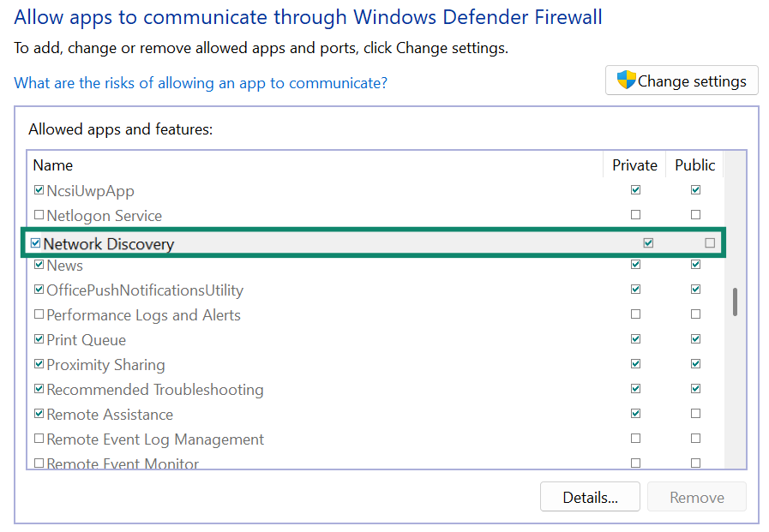Viewport: 769px width, 532px height.
Task: Disable Print Queue's Public checkbox
Action: click(x=695, y=338)
